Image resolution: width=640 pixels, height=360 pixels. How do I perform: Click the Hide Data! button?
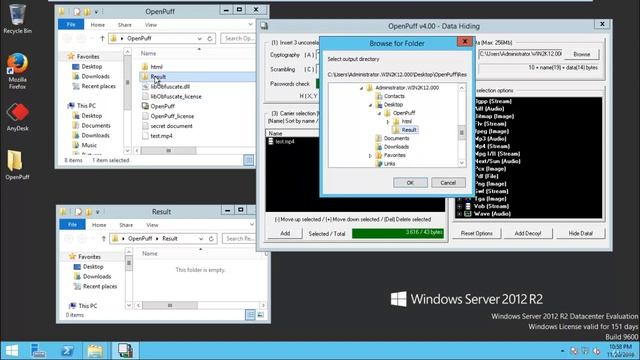point(580,233)
